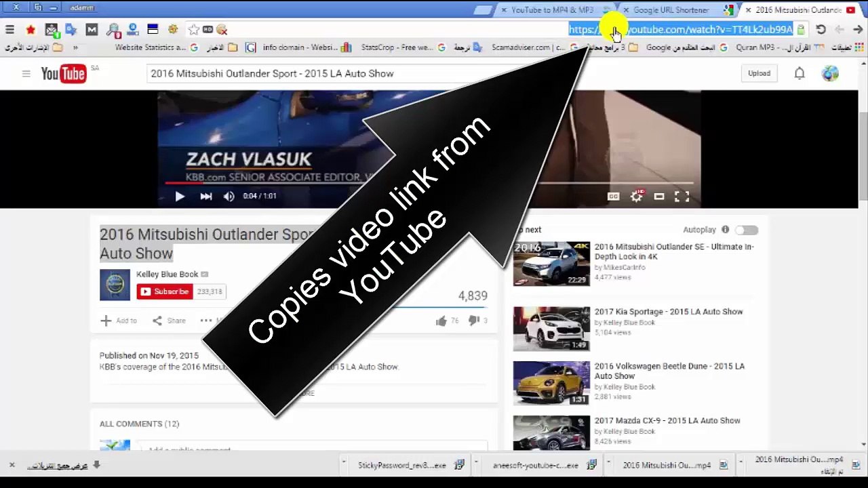This screenshot has width=868, height=488.
Task: Open the Google Translate extension icon
Action: pos(71,30)
